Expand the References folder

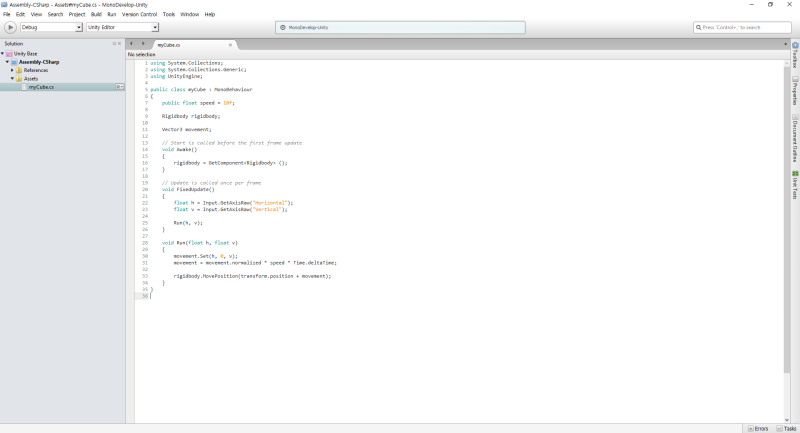pos(12,70)
